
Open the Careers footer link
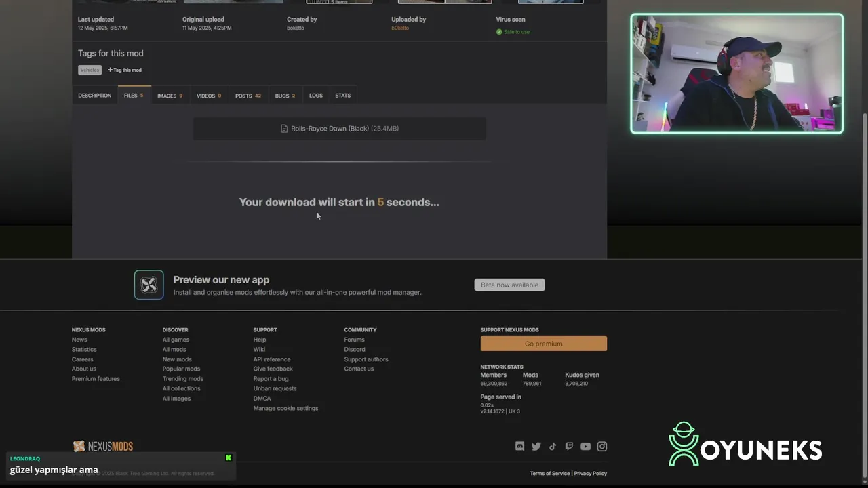83,359
